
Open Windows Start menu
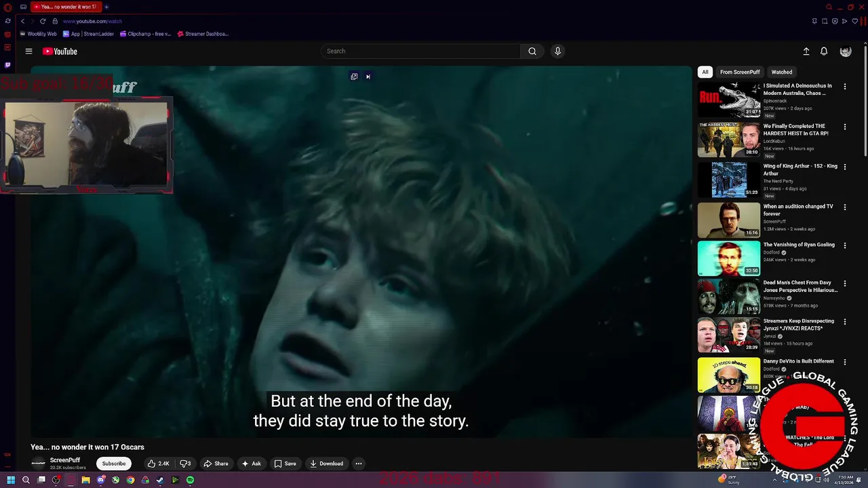(11, 480)
